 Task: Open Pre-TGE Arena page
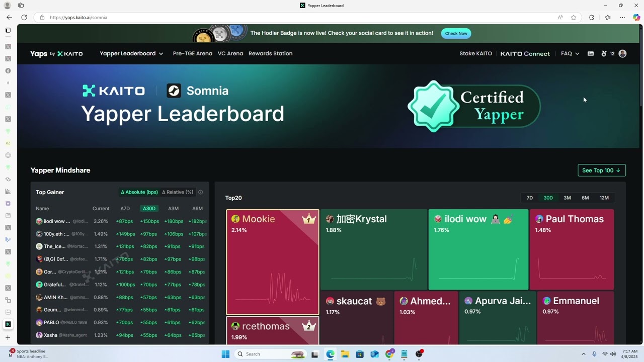point(193,54)
